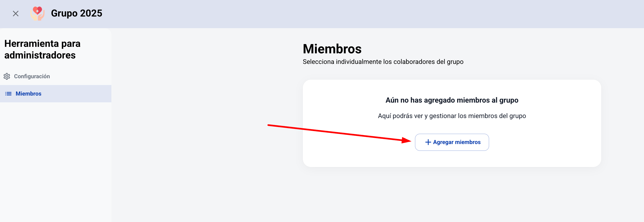Screen dimensions: 644x222
Task: Click the list icon beside Miembros
Action: [8, 94]
